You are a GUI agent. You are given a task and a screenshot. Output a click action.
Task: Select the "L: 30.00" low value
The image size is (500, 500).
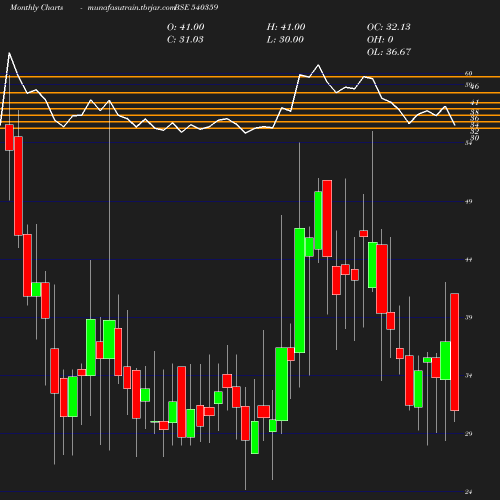pyautogui.click(x=285, y=39)
